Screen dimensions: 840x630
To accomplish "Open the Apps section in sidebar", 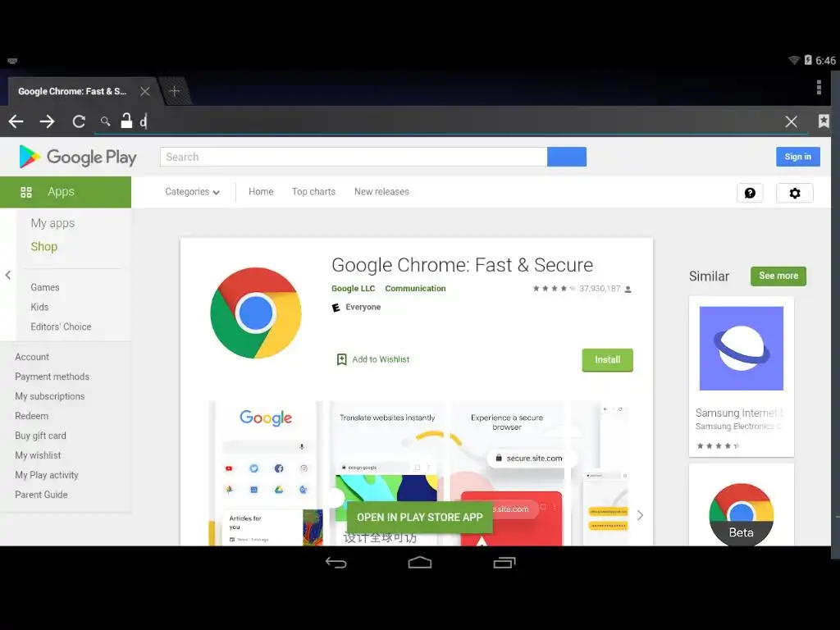I will coord(66,192).
